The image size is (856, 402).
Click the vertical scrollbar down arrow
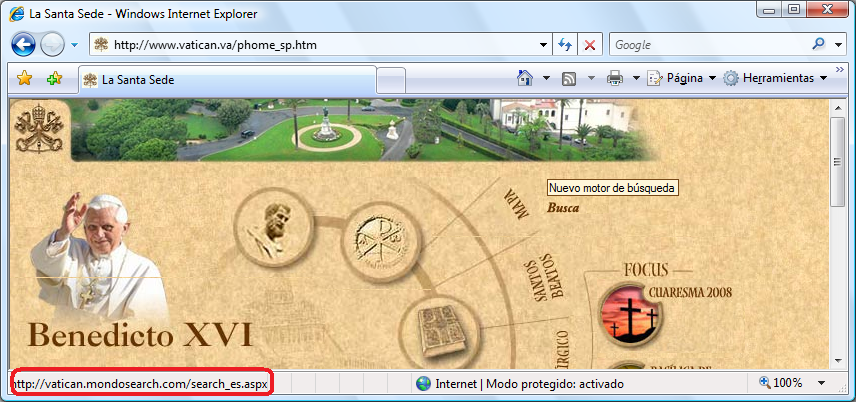[x=837, y=360]
